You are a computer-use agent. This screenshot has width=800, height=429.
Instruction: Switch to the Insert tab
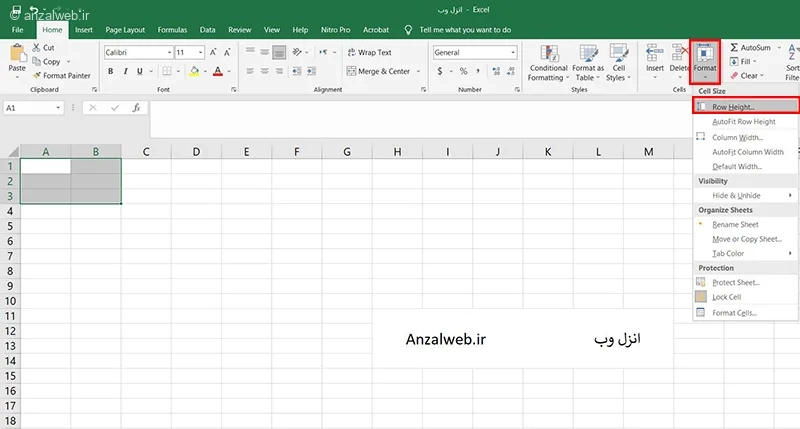[84, 30]
